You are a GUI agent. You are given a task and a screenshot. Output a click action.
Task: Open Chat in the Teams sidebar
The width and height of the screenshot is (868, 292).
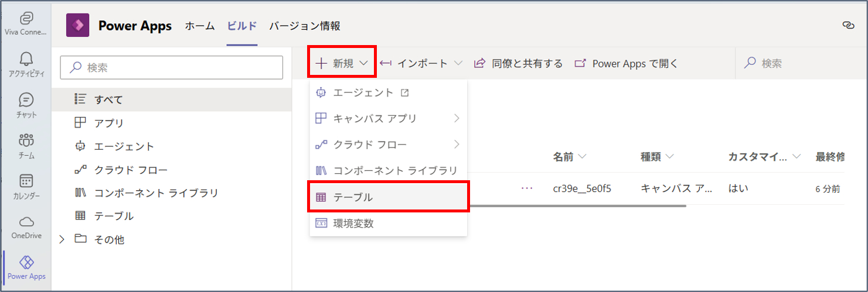coord(26,105)
